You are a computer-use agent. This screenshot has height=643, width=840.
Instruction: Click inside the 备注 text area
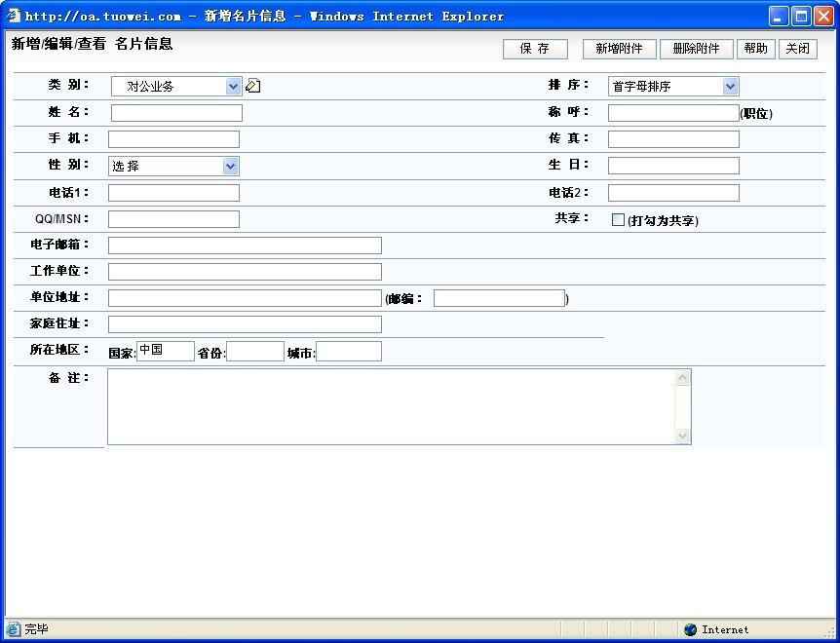pyautogui.click(x=390, y=406)
